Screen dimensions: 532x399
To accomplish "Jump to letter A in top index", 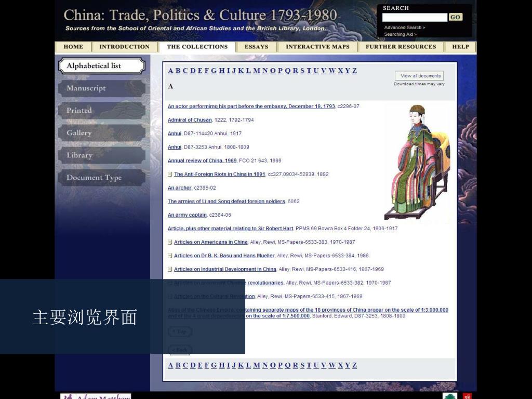I will pos(170,71).
